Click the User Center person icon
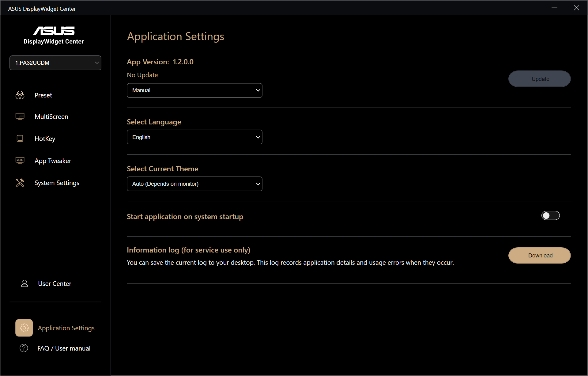 [x=24, y=284]
